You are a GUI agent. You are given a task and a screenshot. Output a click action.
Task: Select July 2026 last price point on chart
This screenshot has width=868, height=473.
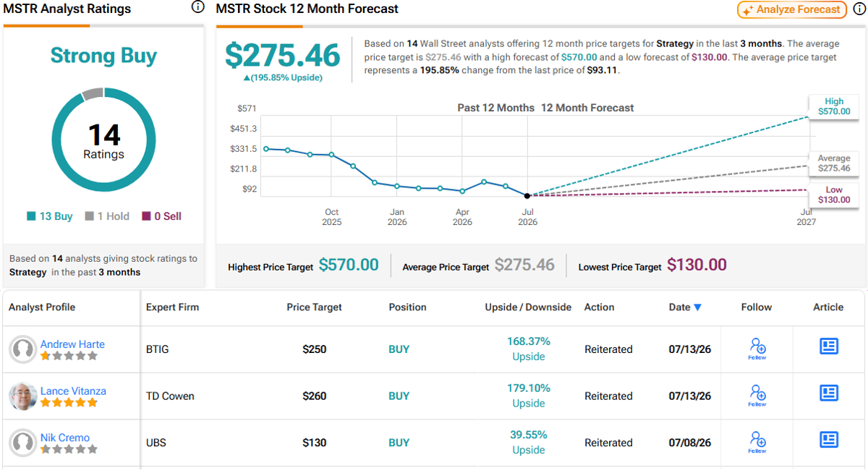click(527, 195)
